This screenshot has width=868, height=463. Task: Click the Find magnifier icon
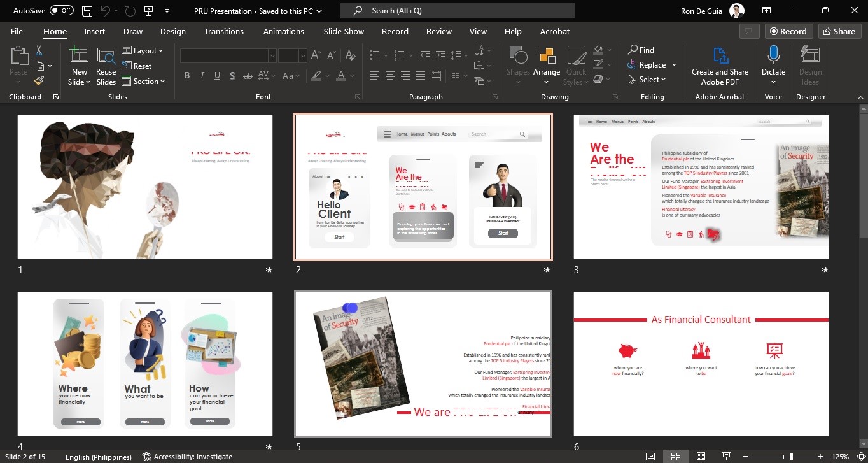633,50
